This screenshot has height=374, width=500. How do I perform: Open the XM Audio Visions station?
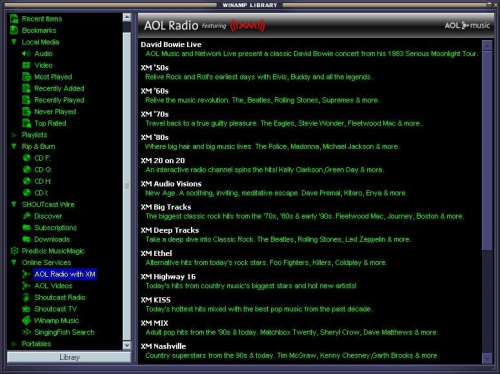tap(171, 184)
